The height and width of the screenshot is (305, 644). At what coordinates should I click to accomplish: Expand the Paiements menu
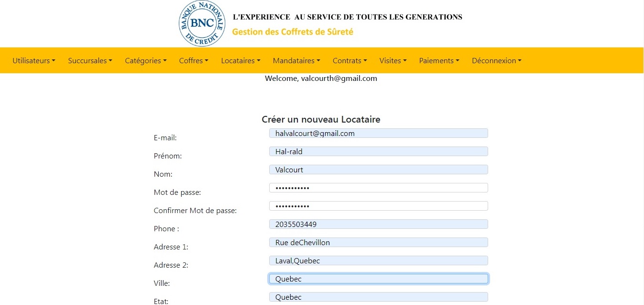[x=439, y=61]
